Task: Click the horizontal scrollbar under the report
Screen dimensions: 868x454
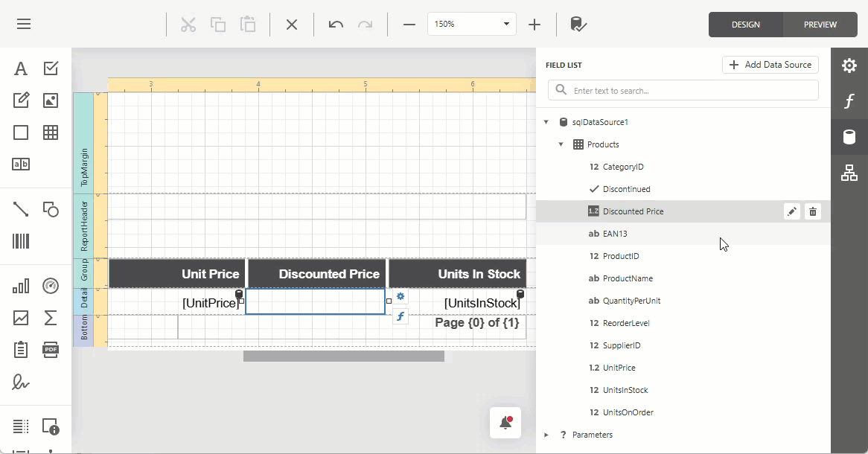Action: click(344, 356)
